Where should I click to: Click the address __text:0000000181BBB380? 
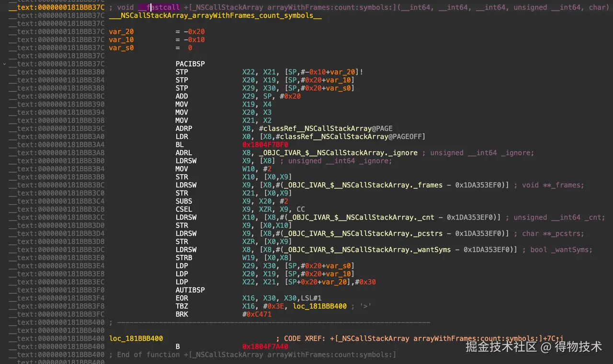coord(57,72)
